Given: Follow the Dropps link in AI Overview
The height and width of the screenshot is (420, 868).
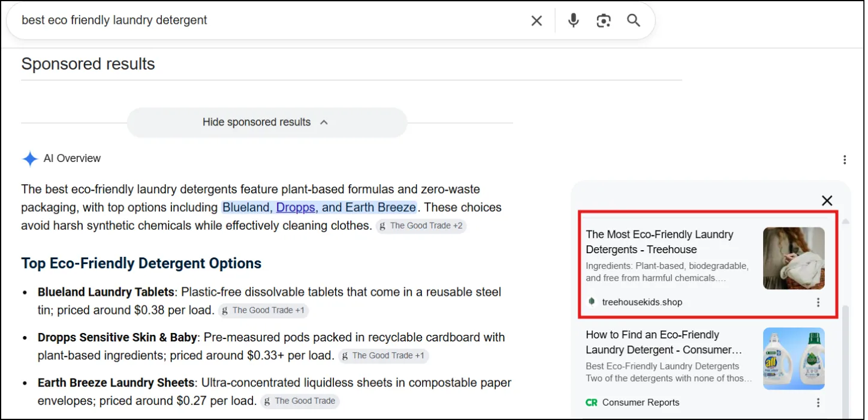Looking at the screenshot, I should (x=296, y=208).
